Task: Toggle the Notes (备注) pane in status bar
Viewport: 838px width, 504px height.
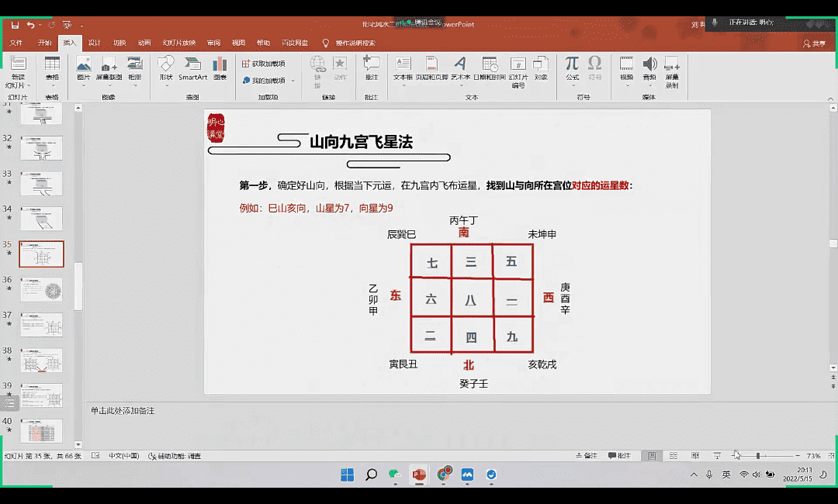Action: [x=587, y=456]
